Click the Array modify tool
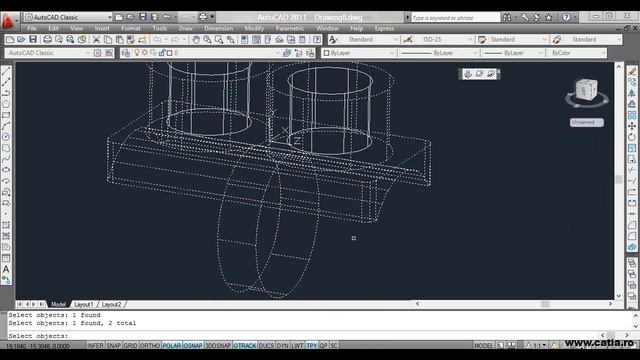Screen dimensions: 640x360 pyautogui.click(x=632, y=116)
